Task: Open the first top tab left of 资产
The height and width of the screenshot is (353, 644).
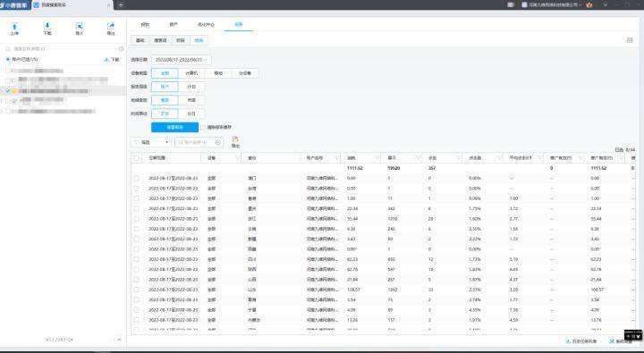Action: pos(145,25)
